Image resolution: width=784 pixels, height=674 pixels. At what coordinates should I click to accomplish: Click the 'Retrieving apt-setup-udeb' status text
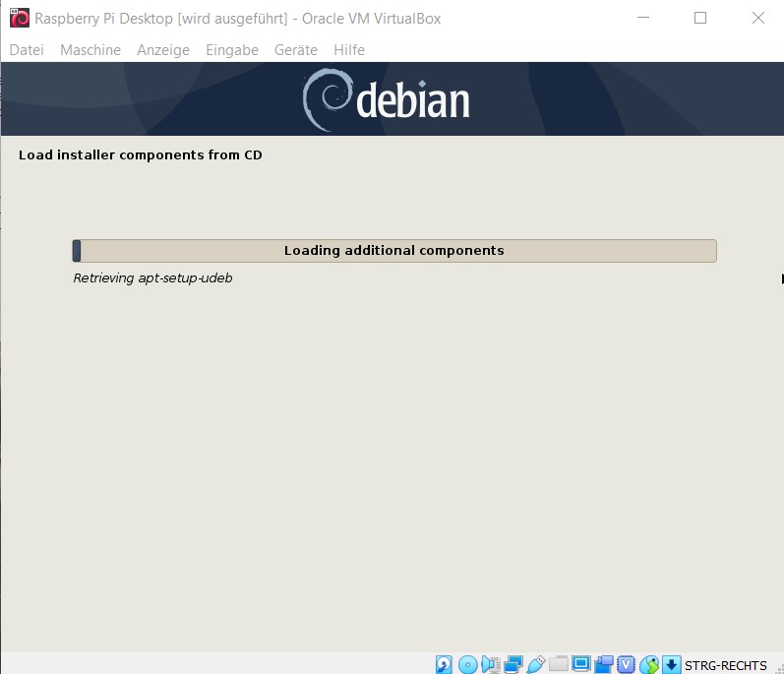153,278
